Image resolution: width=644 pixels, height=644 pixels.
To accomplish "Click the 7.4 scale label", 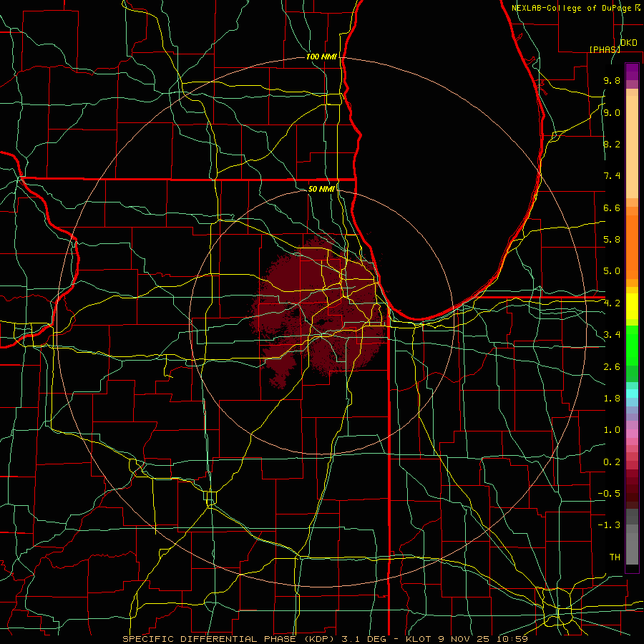I will (x=612, y=176).
